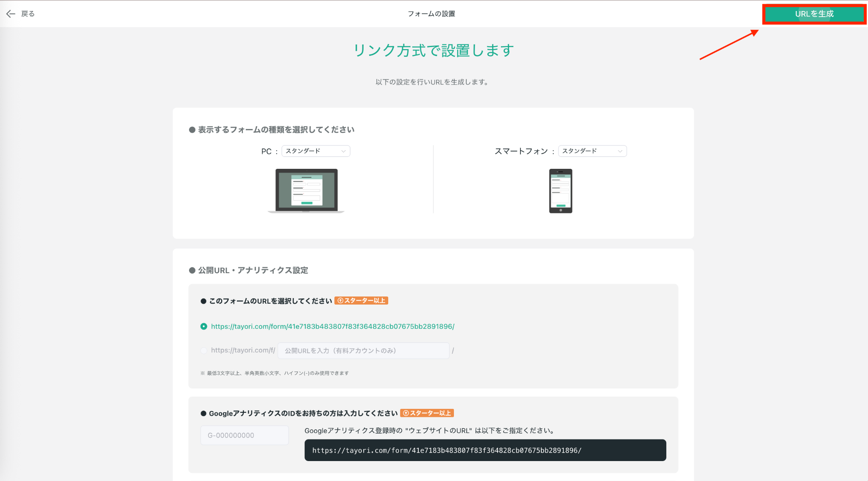Click the label GoogleアナリティクスのIDをお持ちの方は入力してください

pyautogui.click(x=303, y=414)
